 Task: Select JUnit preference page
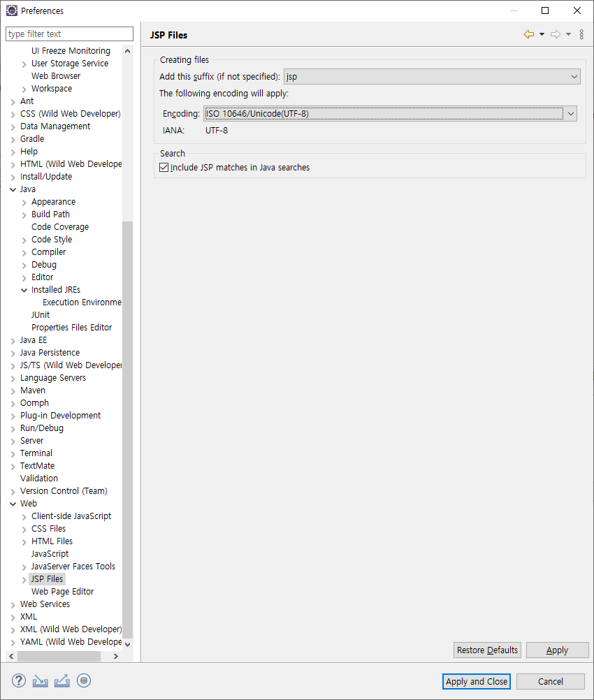[x=41, y=315]
